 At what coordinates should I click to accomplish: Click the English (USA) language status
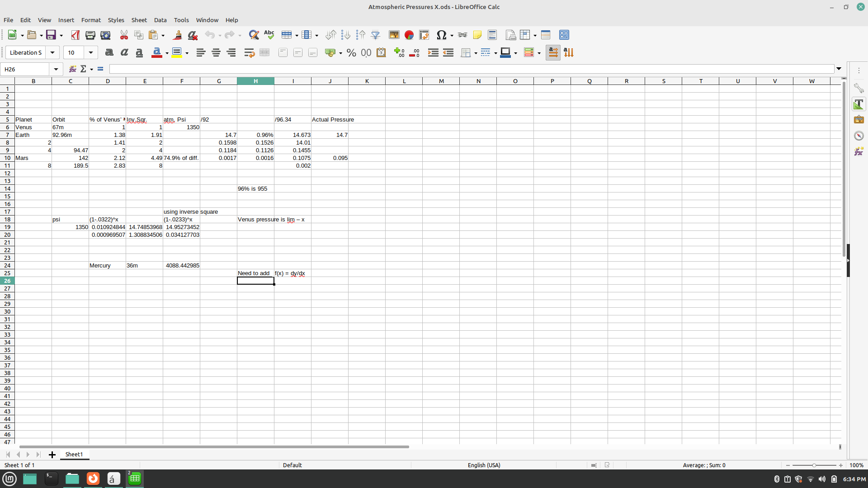pos(484,465)
